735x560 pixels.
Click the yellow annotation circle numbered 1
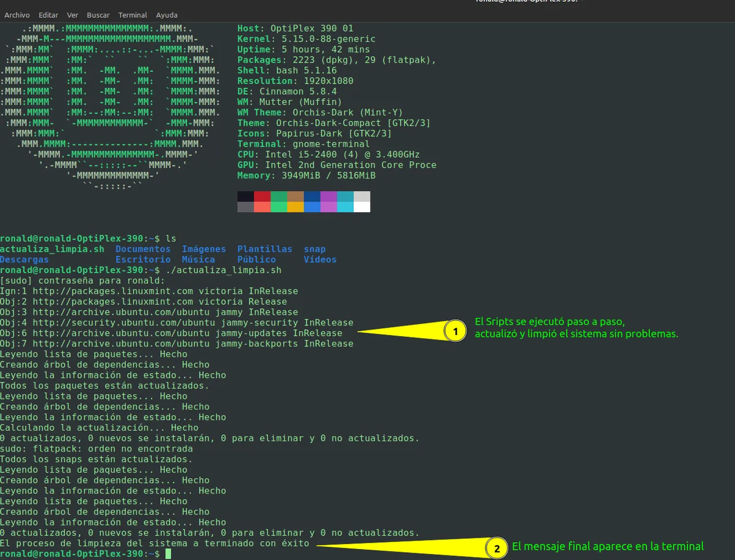pos(455,332)
